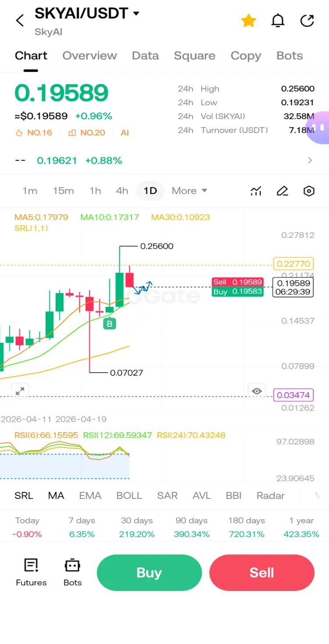The height and width of the screenshot is (644, 329).
Task: Open the More timeframes dropdown
Action: click(190, 191)
